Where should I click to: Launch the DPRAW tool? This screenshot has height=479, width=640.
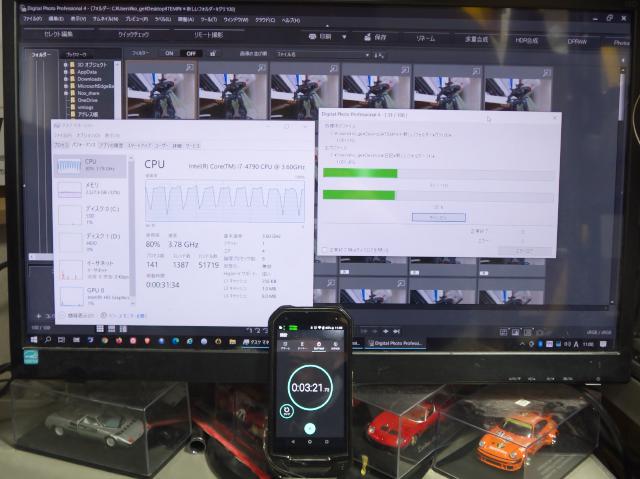click(577, 42)
